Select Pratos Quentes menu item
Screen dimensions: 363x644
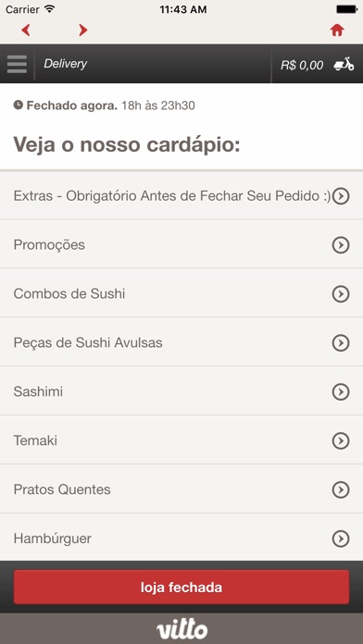pyautogui.click(x=181, y=489)
